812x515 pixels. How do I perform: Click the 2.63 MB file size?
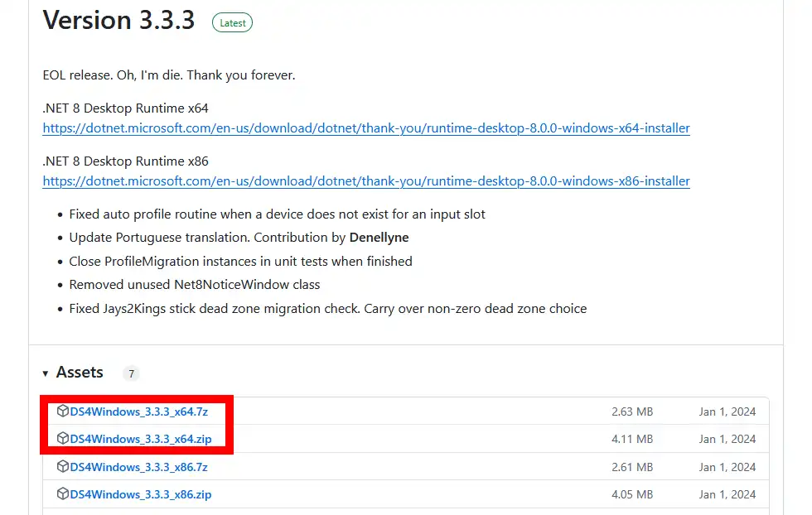pyautogui.click(x=632, y=412)
